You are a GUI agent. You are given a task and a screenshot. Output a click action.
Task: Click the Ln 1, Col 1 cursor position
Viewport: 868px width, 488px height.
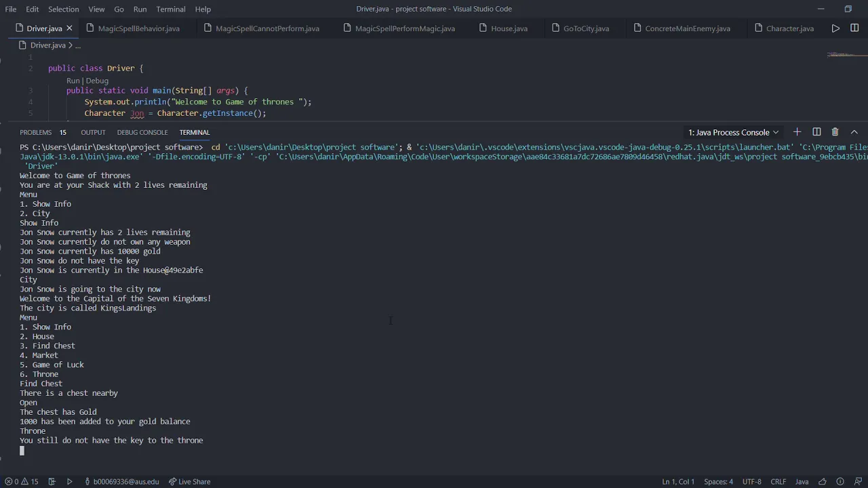(x=678, y=482)
